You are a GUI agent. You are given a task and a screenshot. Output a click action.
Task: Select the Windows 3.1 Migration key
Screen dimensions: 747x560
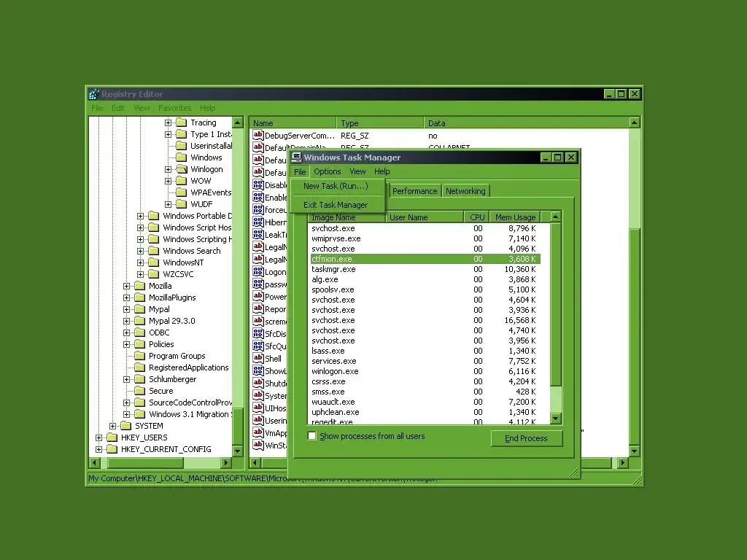coord(190,414)
